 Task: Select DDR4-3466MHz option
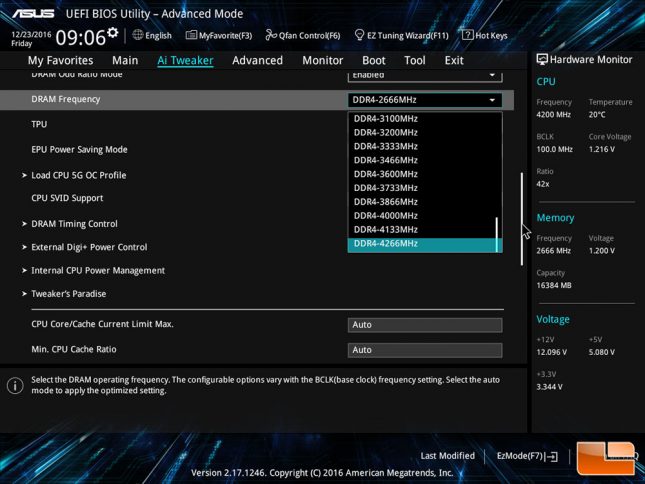[x=425, y=160]
